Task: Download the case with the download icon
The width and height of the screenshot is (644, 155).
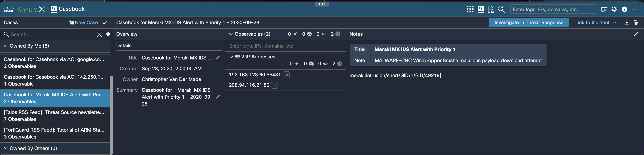Action: pyautogui.click(x=627, y=22)
